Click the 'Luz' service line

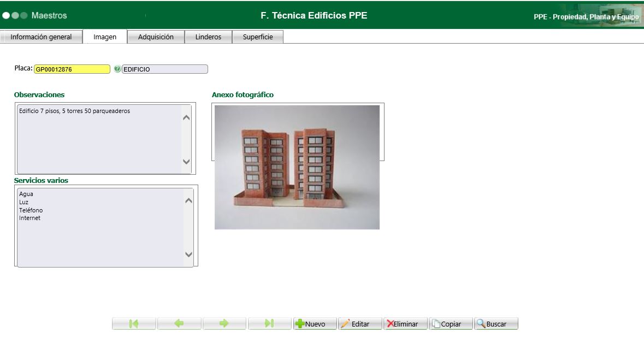[24, 202]
